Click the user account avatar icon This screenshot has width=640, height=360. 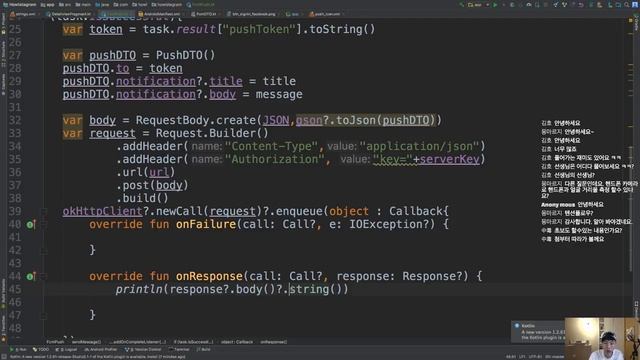[635, 5]
